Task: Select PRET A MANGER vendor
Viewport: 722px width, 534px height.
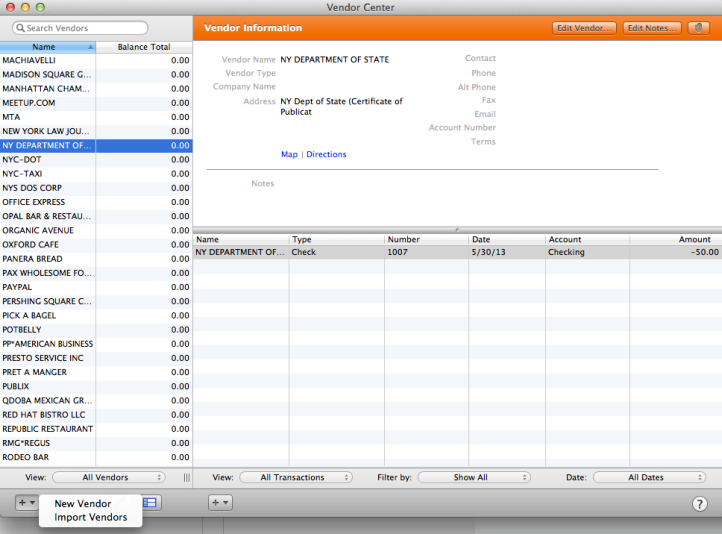Action: tap(96, 372)
